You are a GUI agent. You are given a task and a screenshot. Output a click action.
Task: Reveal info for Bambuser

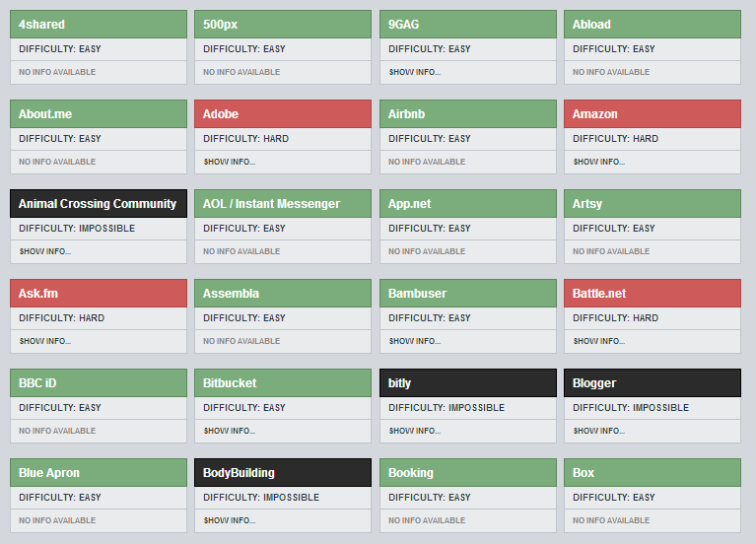tap(415, 341)
